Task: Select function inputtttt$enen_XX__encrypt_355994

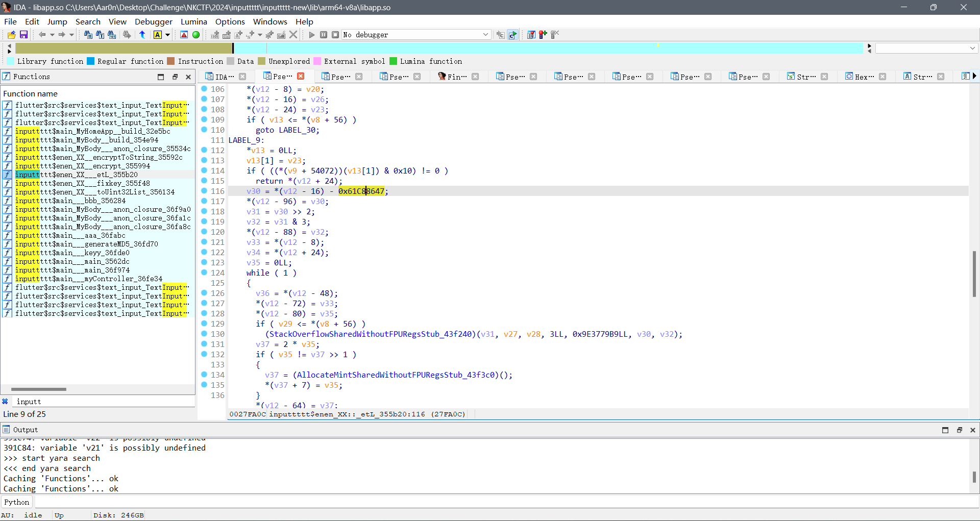Action: [83, 166]
